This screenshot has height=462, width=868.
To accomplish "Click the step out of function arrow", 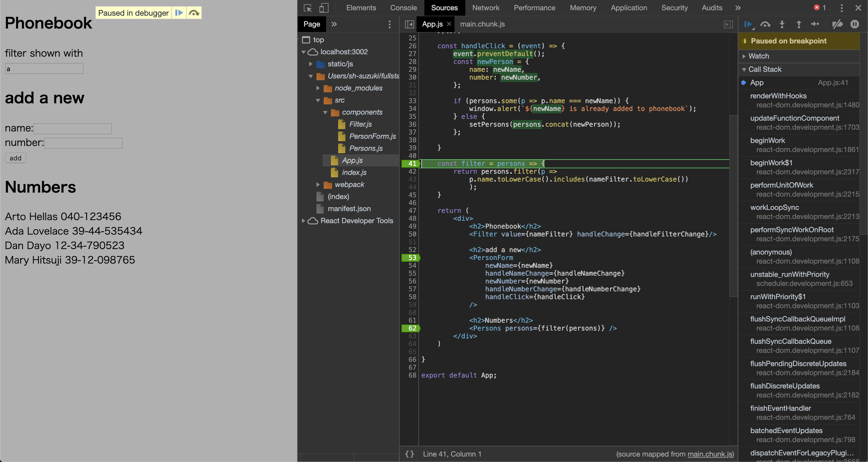I will (x=799, y=24).
